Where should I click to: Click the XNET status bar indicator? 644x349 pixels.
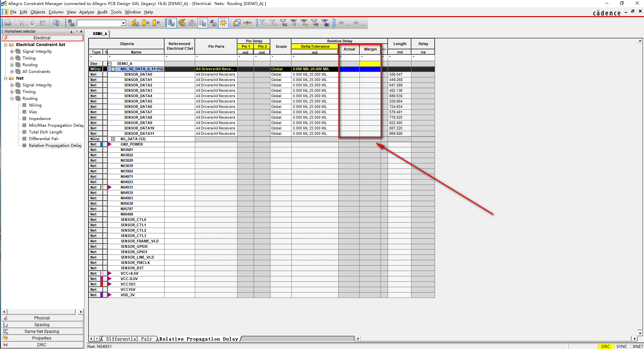coord(637,346)
